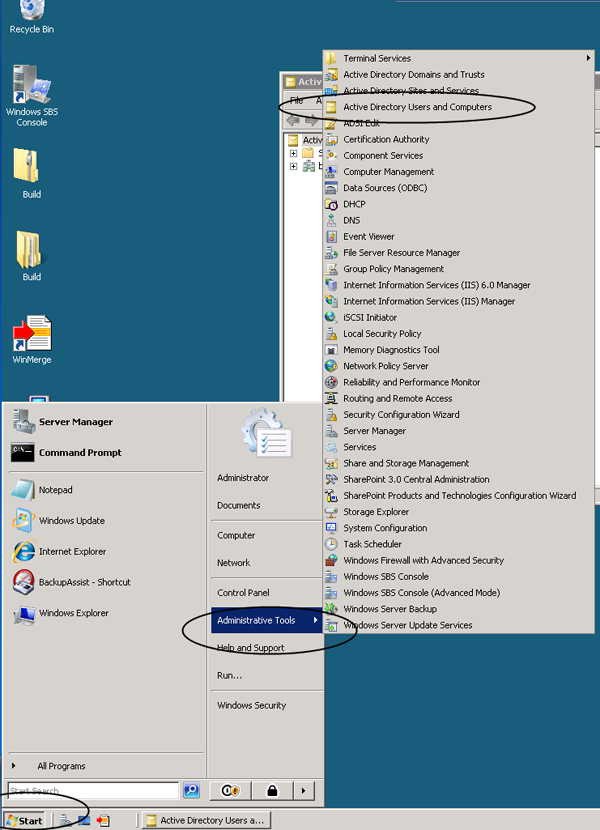Click the Administrator user picture in Start menu
Viewport: 600px width, 830px height.
point(266,432)
